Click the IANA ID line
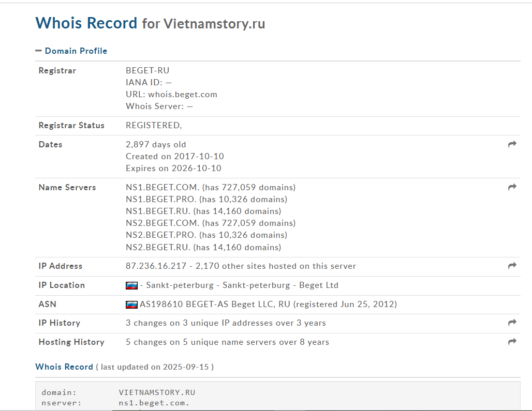 [x=149, y=82]
